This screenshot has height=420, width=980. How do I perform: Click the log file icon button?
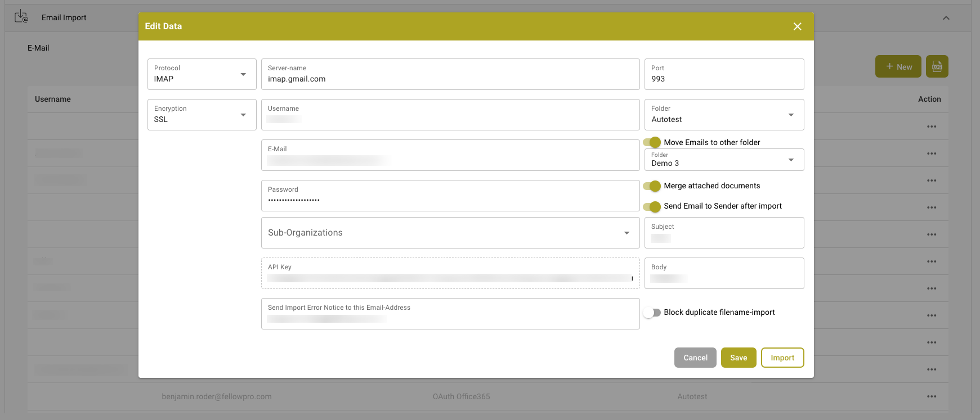937,66
